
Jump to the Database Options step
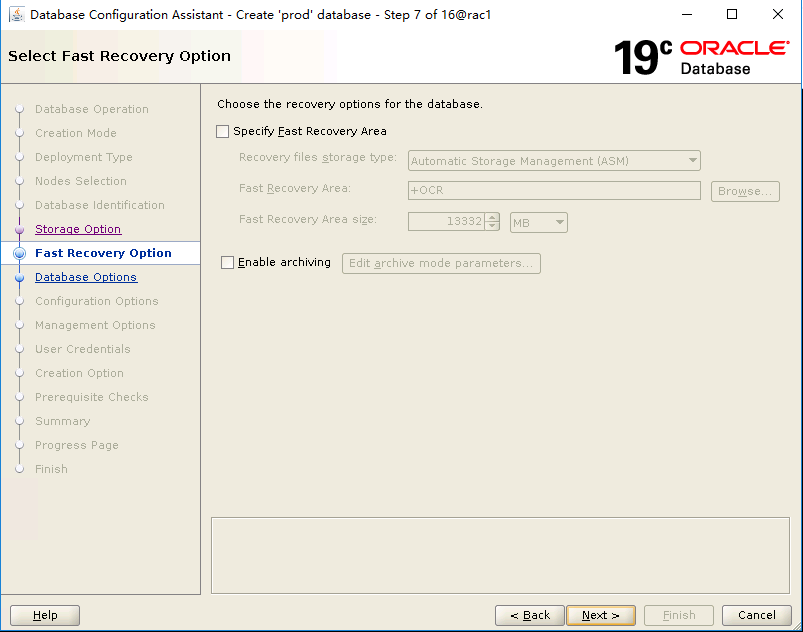click(86, 277)
